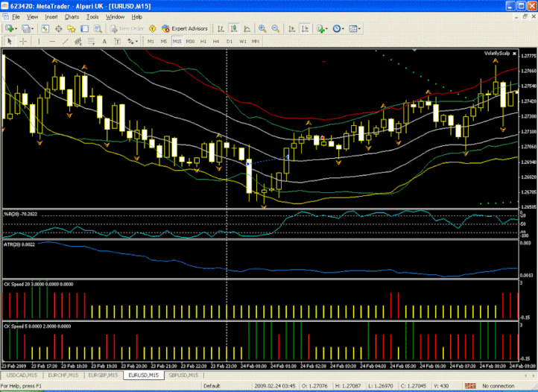Screen dimensions: 538x392
Task: Select the arrow Cursor tool
Action: click(10, 42)
